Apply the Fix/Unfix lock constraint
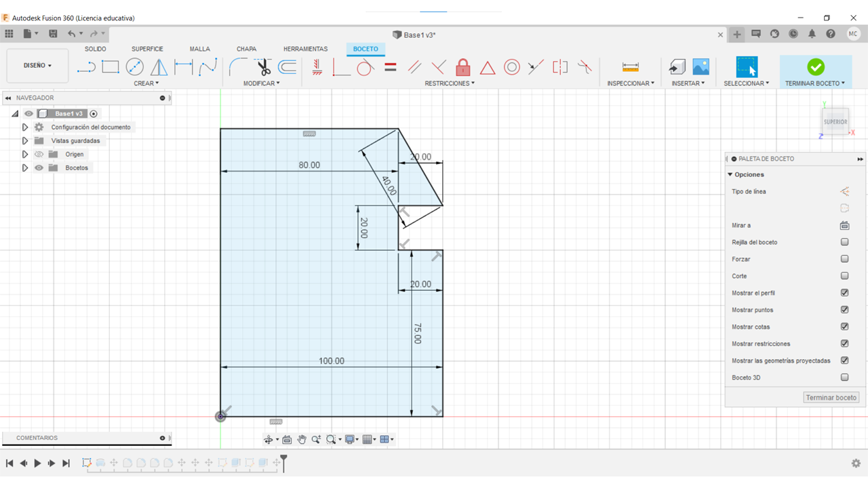Viewport: 868px width, 488px height. pyautogui.click(x=463, y=67)
